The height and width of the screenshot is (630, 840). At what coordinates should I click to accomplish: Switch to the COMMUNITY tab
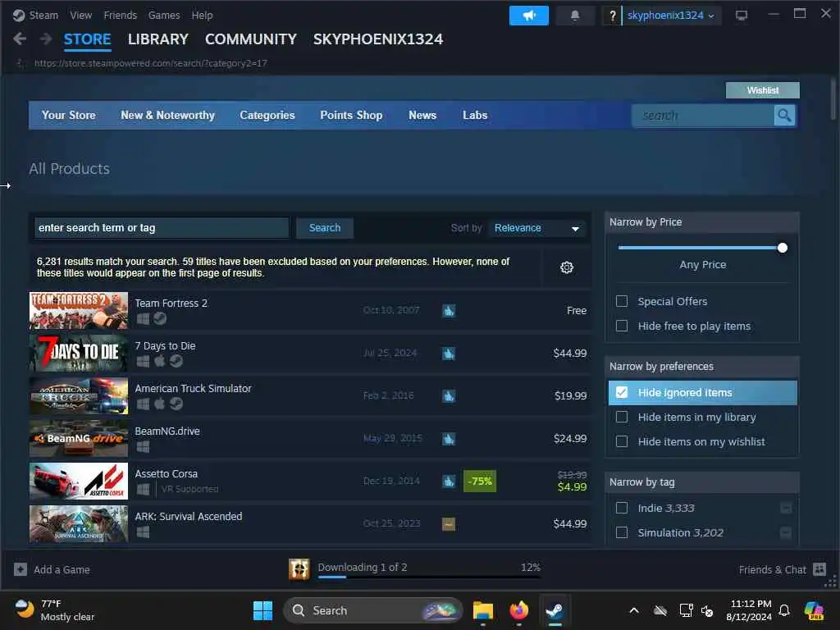click(251, 39)
